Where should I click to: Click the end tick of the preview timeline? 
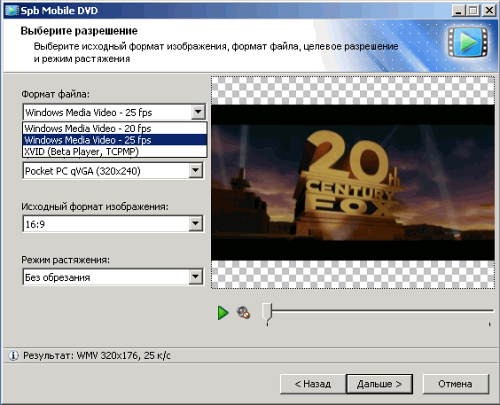[489, 324]
